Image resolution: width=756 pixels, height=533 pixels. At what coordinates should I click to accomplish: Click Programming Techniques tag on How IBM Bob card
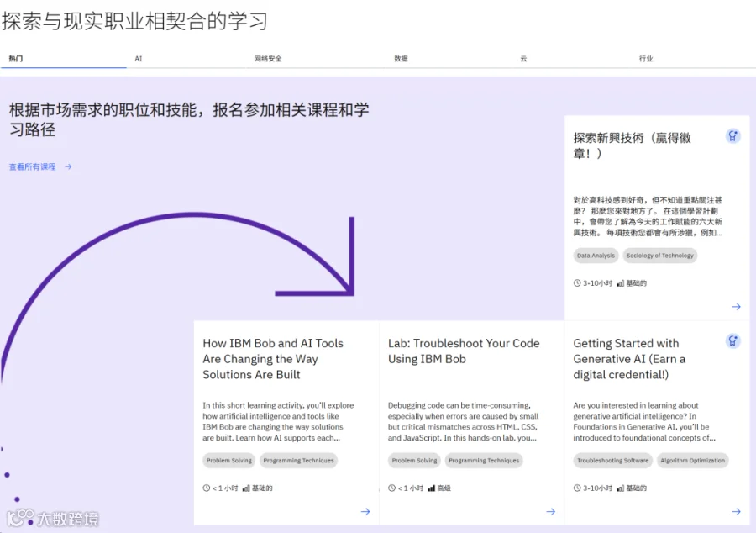tap(298, 461)
